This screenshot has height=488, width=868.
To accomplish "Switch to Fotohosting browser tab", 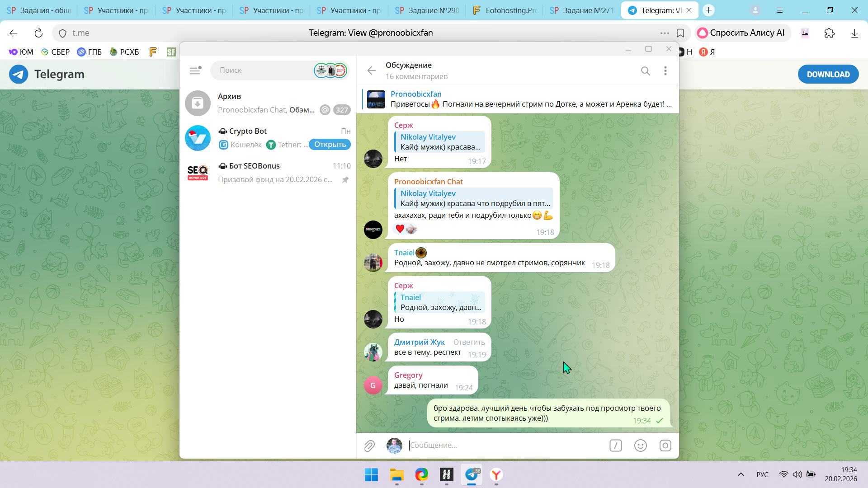I will [x=504, y=10].
